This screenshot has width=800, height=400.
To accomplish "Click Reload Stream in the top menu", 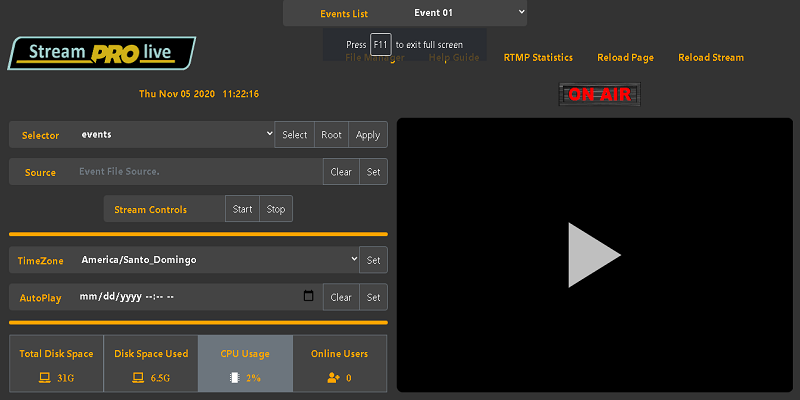I will click(x=710, y=58).
